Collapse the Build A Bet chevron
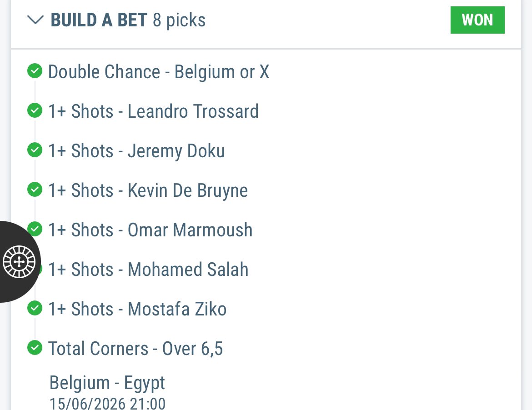Image resolution: width=532 pixels, height=410 pixels. (x=35, y=20)
